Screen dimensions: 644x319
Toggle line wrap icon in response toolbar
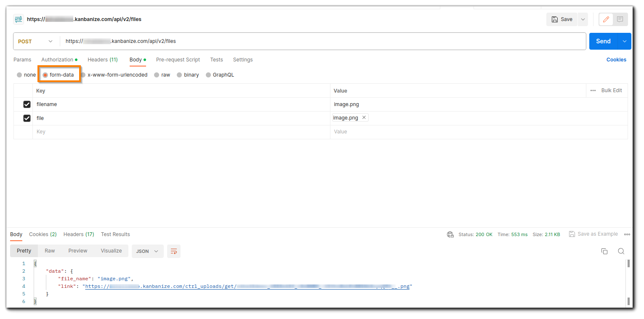pos(174,251)
